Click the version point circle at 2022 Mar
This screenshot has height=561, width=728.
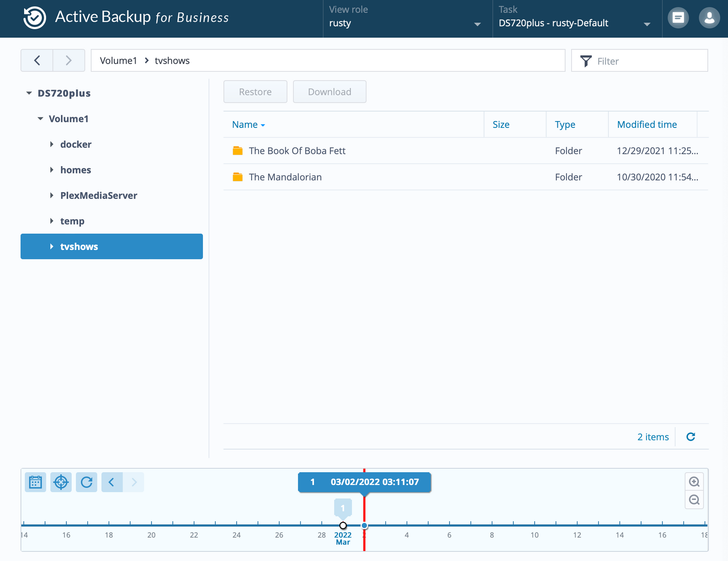click(343, 525)
